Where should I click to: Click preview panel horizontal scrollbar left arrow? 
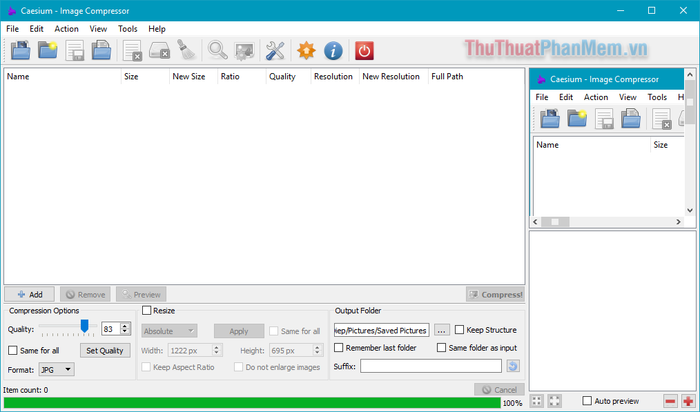[x=535, y=221]
